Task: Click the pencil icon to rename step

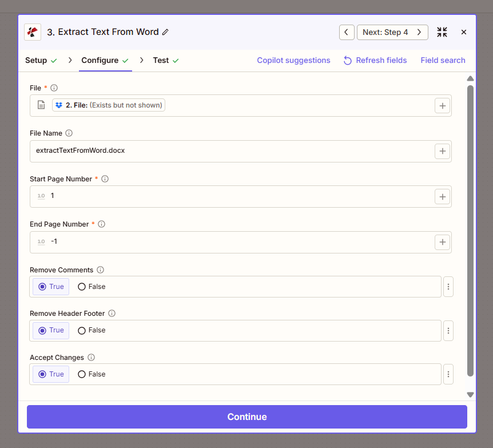Action: [x=165, y=32]
